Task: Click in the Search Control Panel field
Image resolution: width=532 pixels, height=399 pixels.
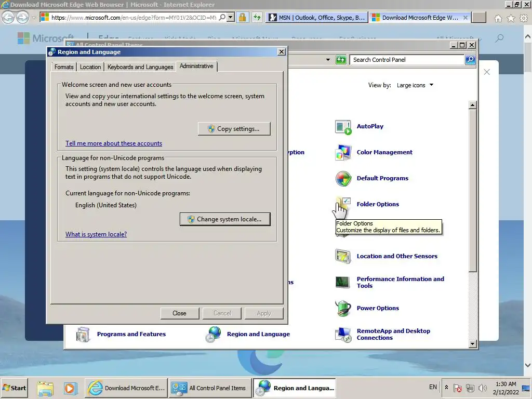Action: (407, 60)
